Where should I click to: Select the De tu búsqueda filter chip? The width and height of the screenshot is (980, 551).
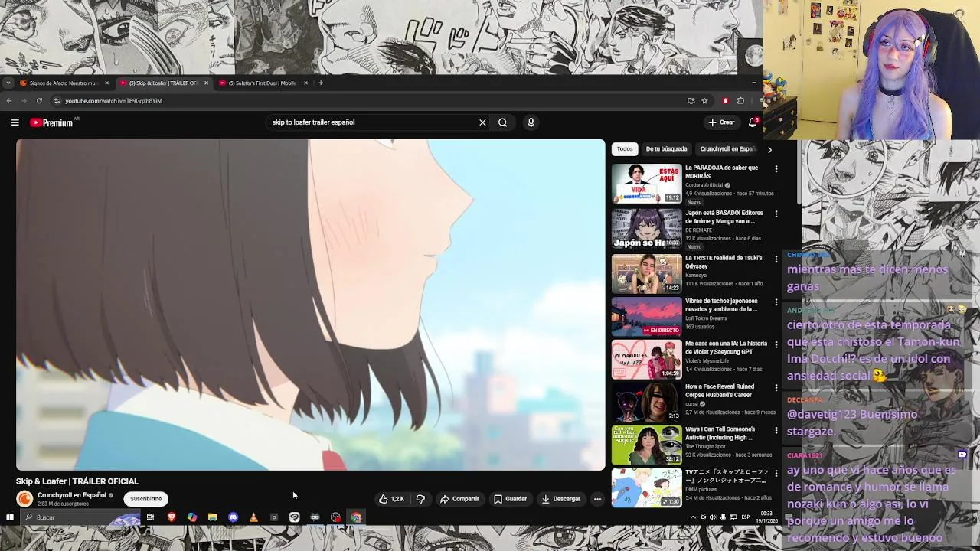tap(666, 149)
